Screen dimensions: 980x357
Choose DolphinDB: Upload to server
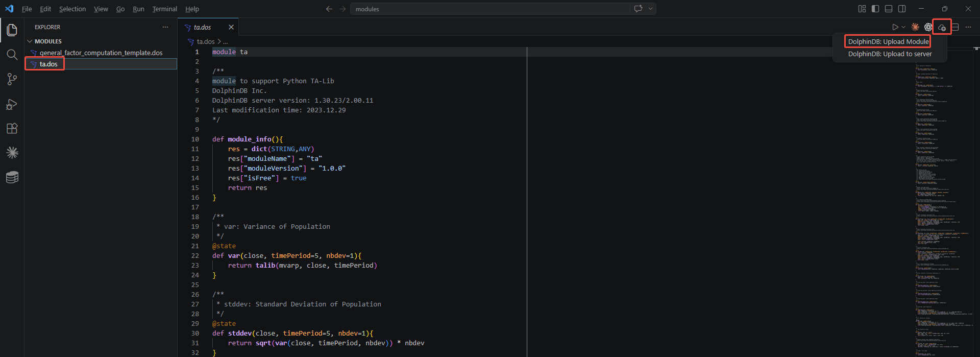pyautogui.click(x=890, y=54)
